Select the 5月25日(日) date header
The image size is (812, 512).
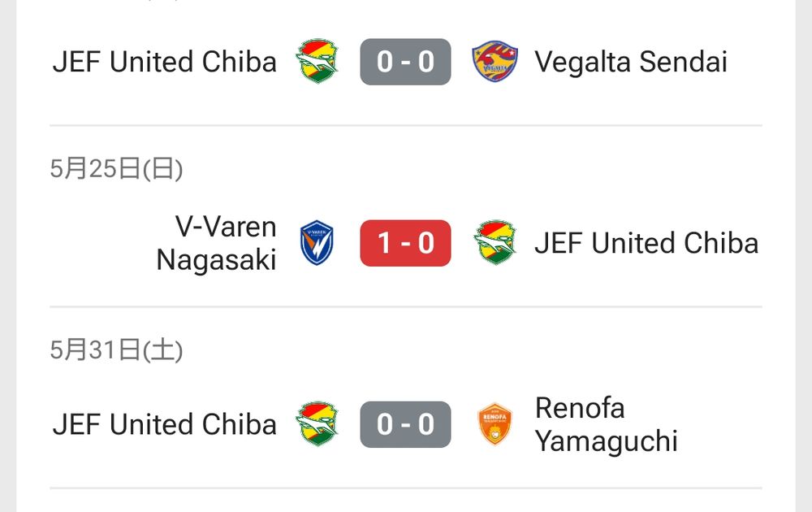click(116, 168)
